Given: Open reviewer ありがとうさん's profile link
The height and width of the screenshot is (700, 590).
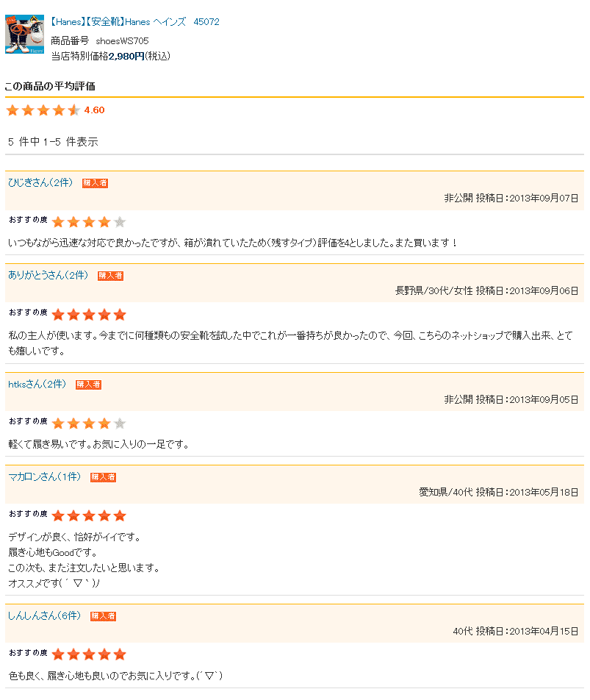Looking at the screenshot, I should pyautogui.click(x=48, y=276).
